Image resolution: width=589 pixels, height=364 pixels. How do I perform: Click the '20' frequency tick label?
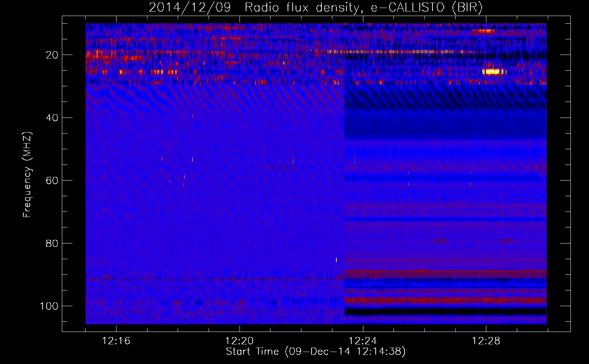52,55
